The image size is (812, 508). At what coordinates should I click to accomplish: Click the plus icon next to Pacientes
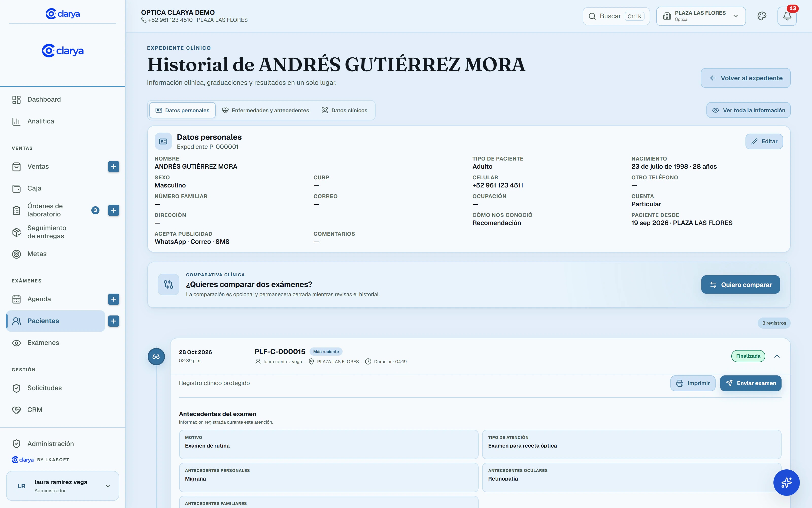[x=113, y=321]
